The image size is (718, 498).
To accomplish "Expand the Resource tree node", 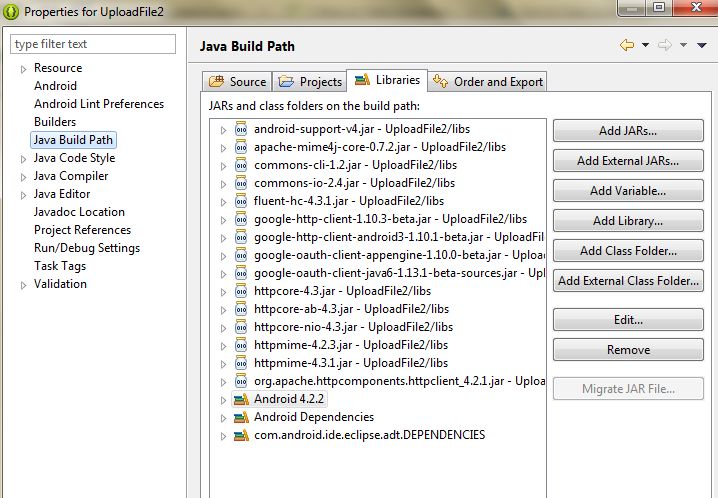I will [x=23, y=69].
